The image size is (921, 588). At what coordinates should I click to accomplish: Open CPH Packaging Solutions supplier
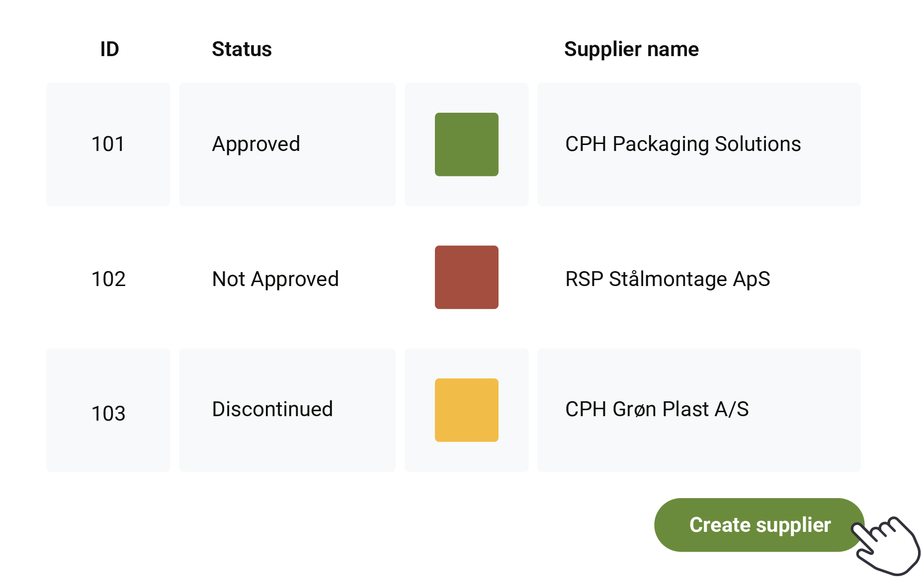[683, 145]
